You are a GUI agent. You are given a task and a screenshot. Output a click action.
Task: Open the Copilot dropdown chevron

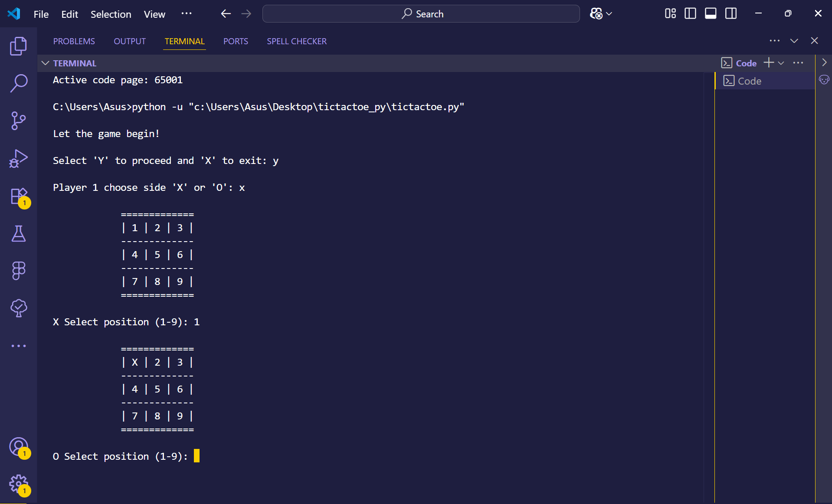609,14
